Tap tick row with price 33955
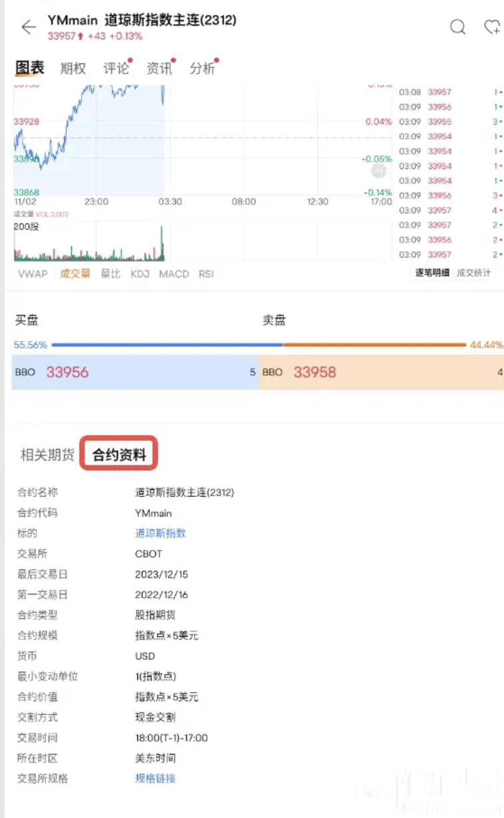This screenshot has width=504, height=818. (x=451, y=121)
